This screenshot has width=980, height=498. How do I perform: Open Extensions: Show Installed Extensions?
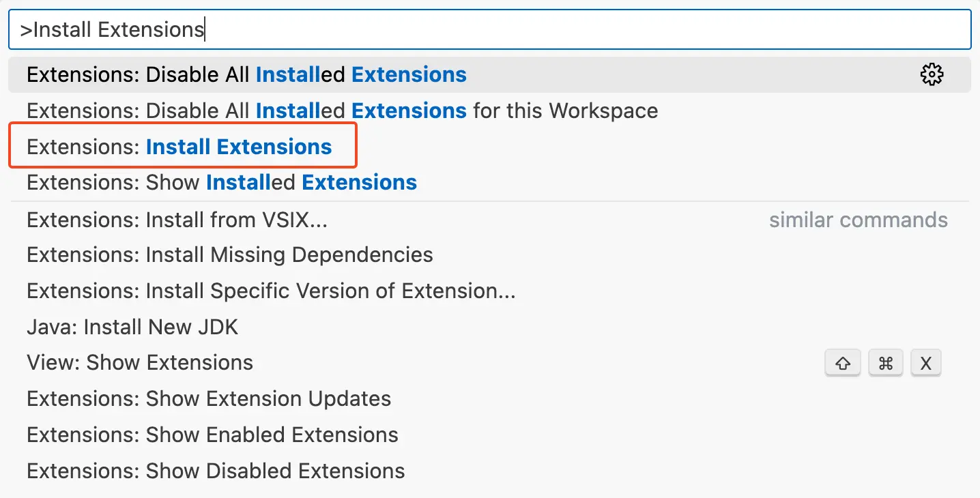pyautogui.click(x=222, y=183)
